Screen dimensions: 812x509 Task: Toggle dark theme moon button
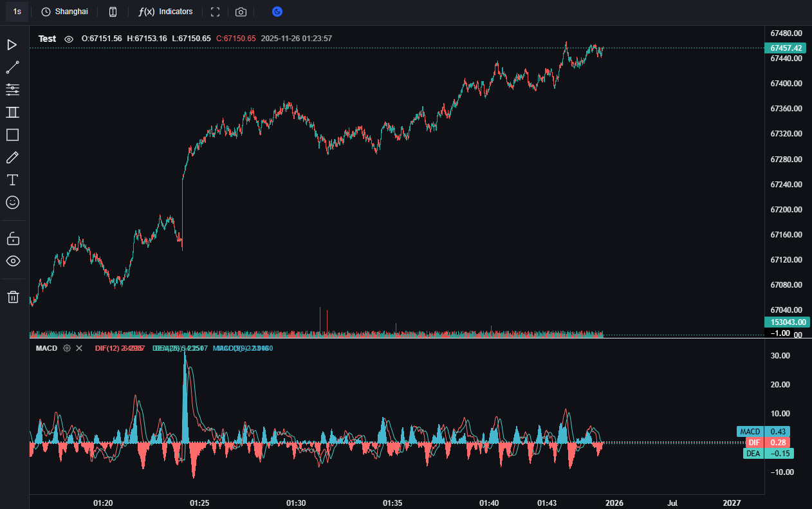[x=277, y=12]
